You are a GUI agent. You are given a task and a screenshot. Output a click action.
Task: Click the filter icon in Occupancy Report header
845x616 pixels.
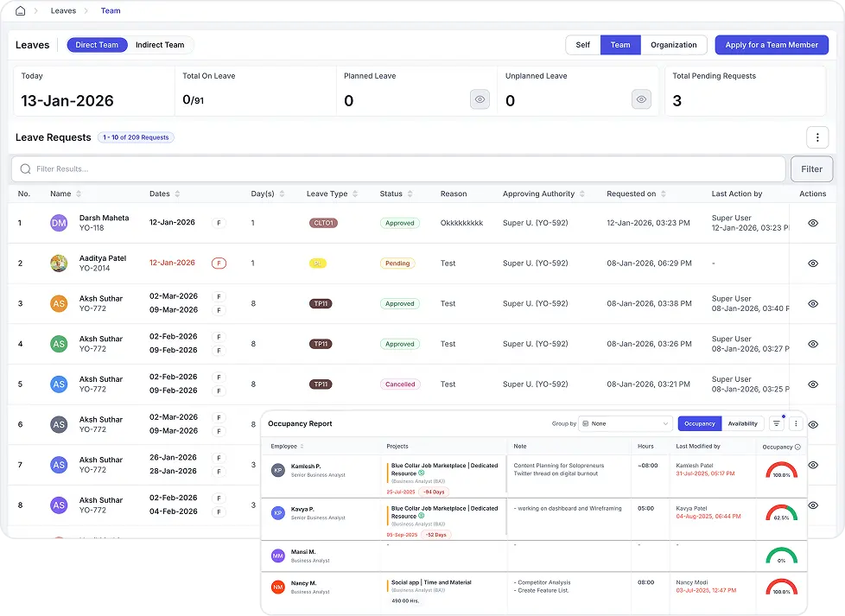(777, 423)
